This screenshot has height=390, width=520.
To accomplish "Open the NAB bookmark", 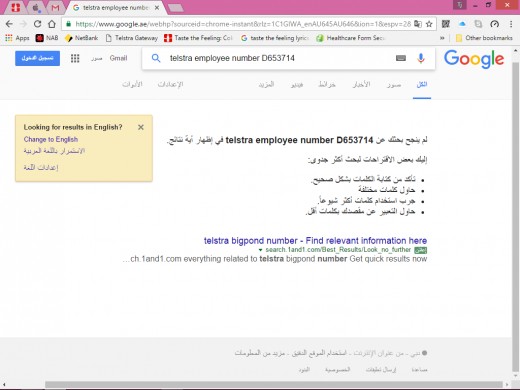I will tap(47, 38).
